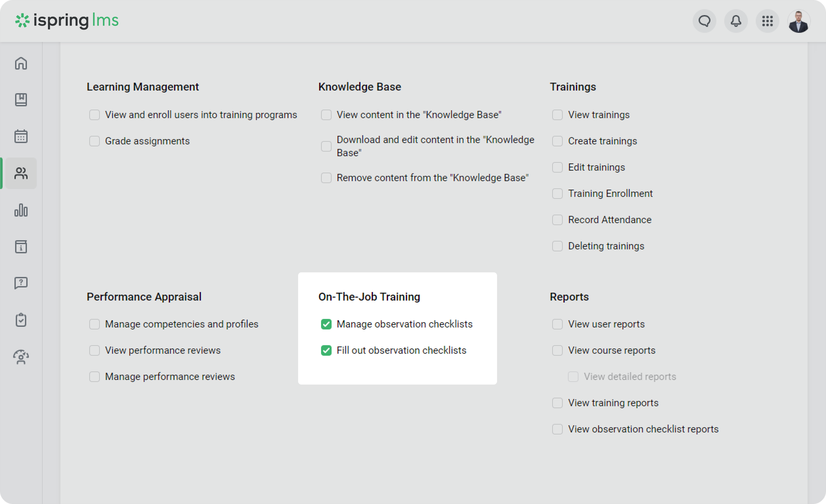Open the courses bookmark icon in sidebar

click(21, 99)
